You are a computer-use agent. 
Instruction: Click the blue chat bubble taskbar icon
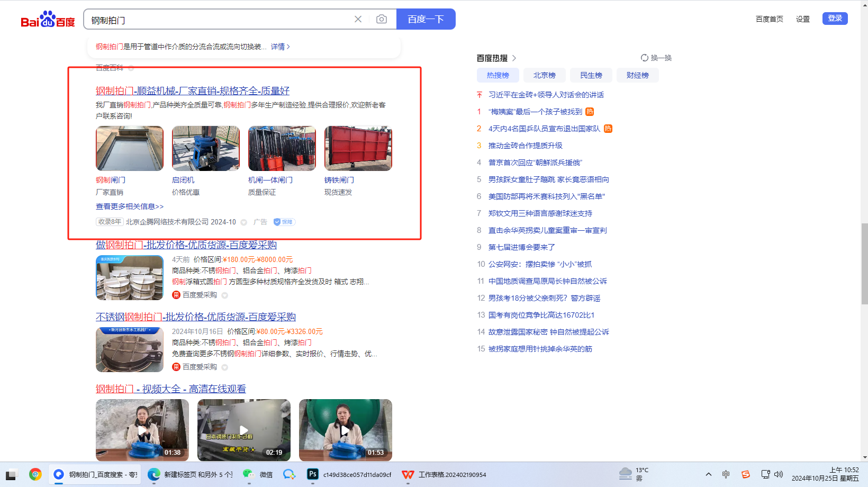point(289,474)
